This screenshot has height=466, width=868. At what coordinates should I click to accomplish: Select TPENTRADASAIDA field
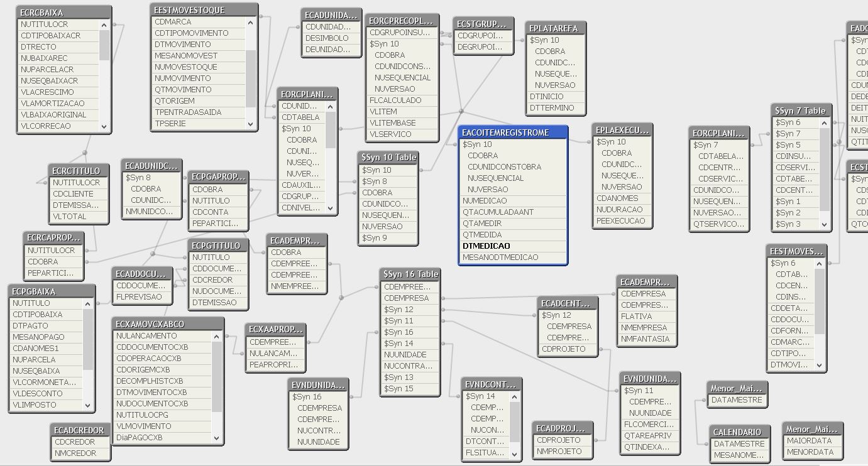[199, 112]
